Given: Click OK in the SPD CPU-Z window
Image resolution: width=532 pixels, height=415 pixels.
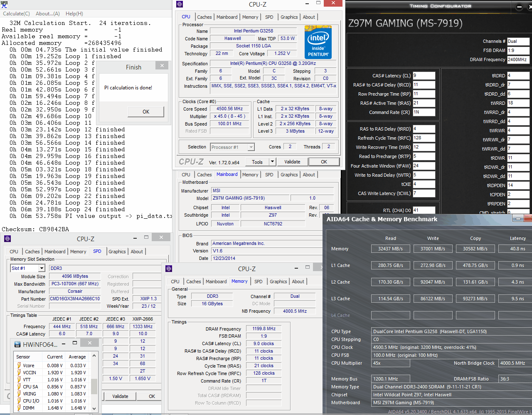Looking at the screenshot, I should 152,396.
